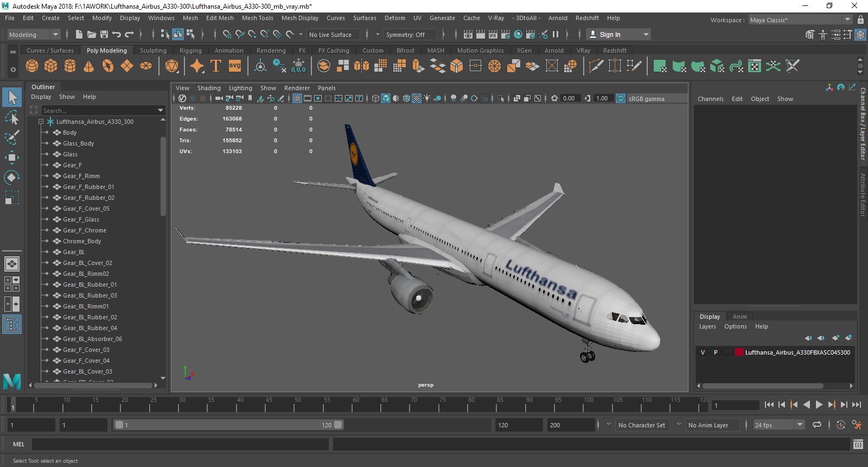Open the Channels menu in Channel Box

[710, 99]
